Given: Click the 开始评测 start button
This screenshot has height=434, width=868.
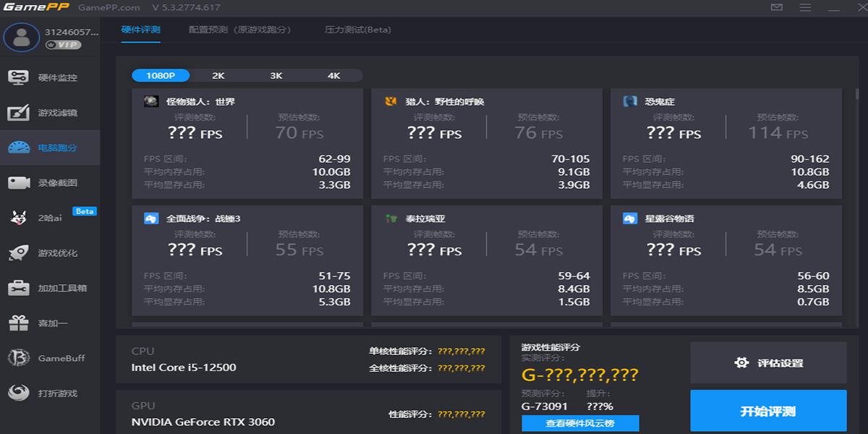Looking at the screenshot, I should point(768,411).
